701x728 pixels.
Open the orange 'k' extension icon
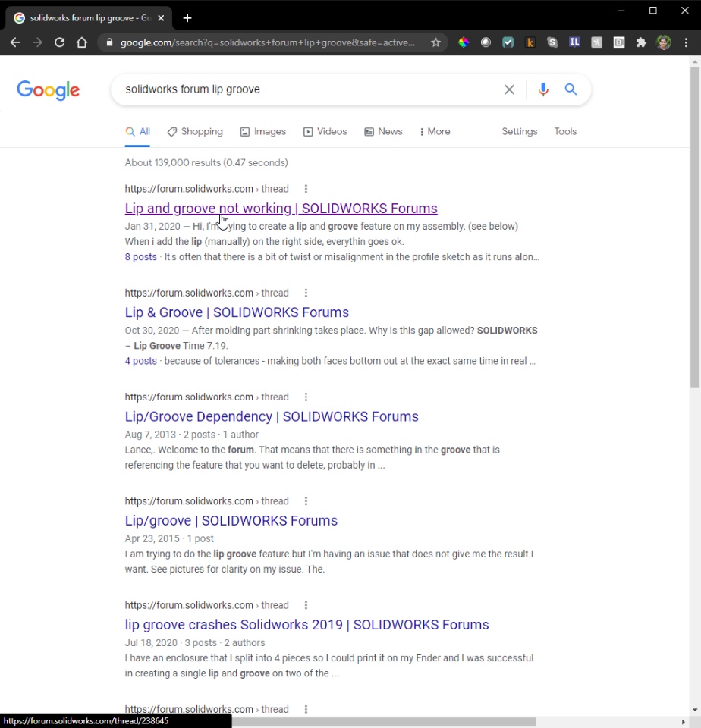coord(530,42)
